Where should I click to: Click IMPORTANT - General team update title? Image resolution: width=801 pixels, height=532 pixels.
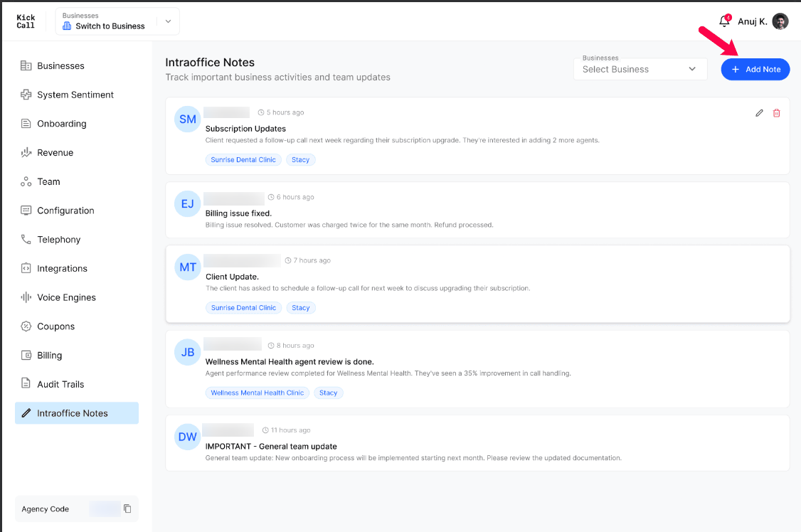pos(271,446)
